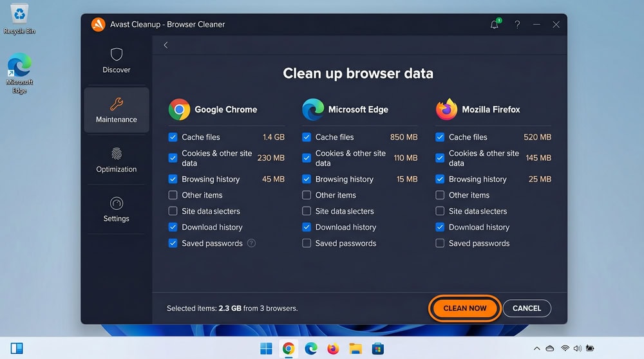Uncheck Edge Cookies & other site data
The height and width of the screenshot is (359, 644).
[x=307, y=158]
